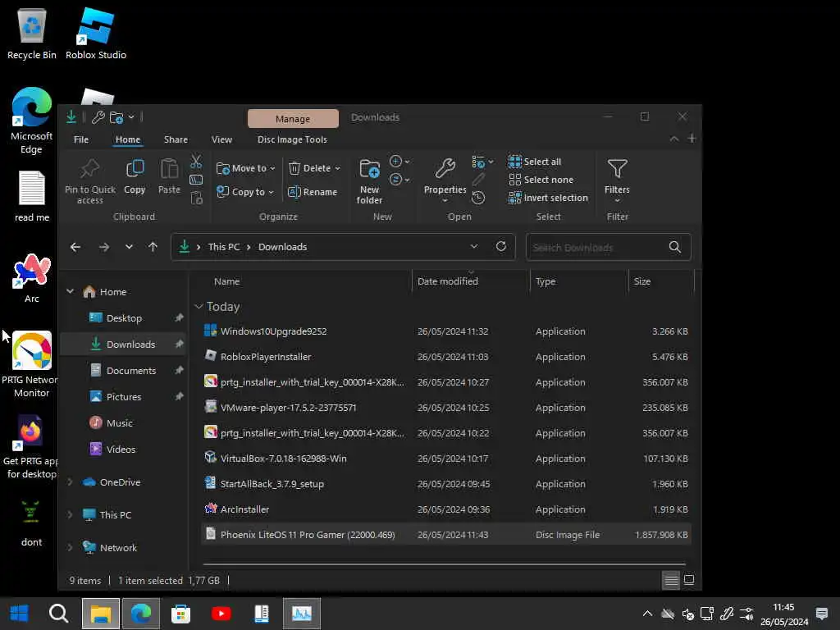Viewport: 840px width, 630px height.
Task: Click the Filters funnel icon
Action: 617,180
